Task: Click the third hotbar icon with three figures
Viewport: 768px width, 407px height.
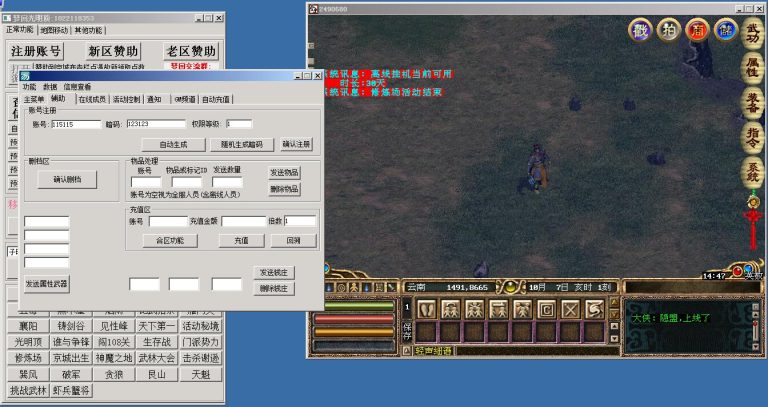Action: point(474,309)
